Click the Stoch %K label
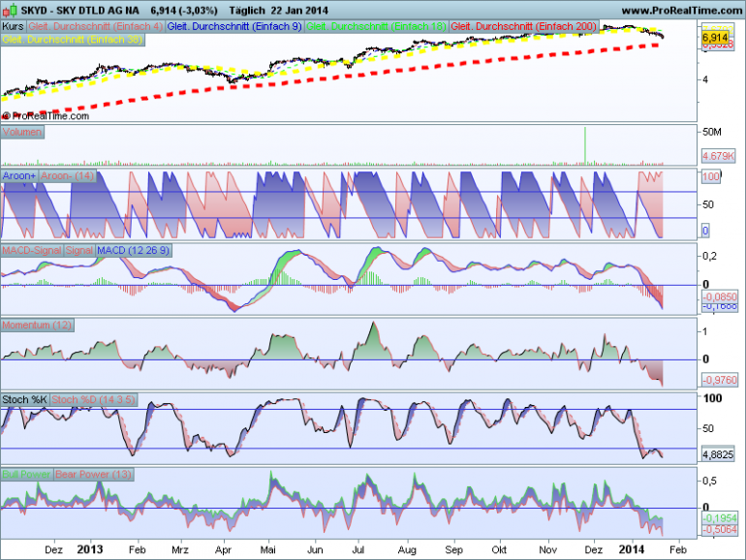 coord(25,400)
